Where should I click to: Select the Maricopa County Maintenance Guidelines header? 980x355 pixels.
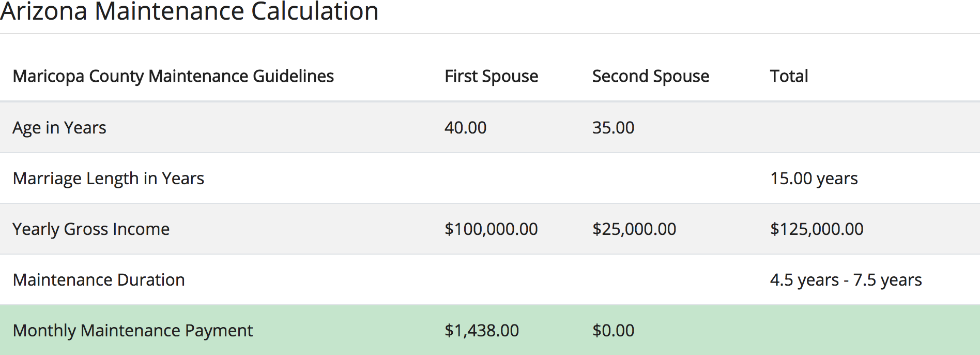pyautogui.click(x=173, y=76)
